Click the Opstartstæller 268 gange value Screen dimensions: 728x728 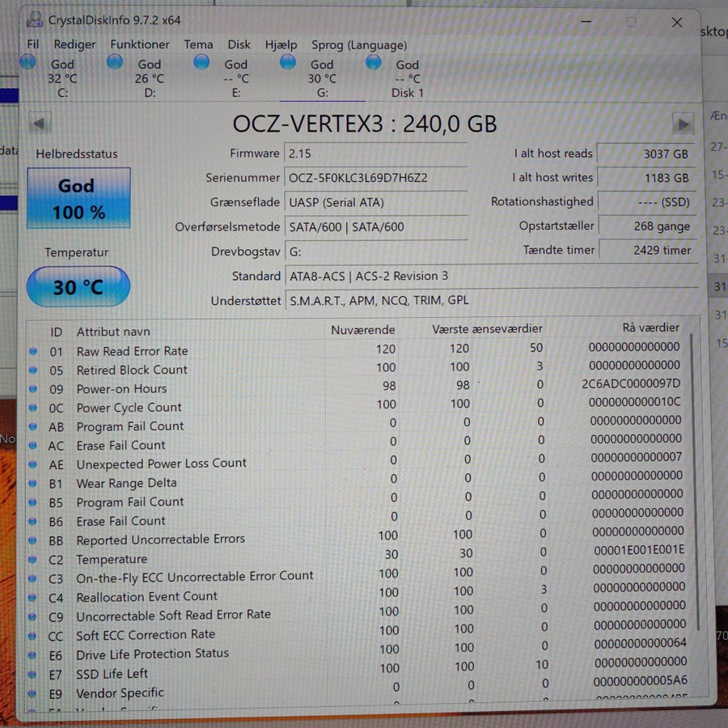(647, 226)
